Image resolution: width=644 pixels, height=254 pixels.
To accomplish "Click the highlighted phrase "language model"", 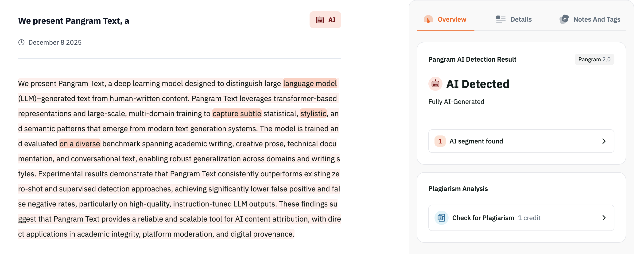I will (x=310, y=83).
